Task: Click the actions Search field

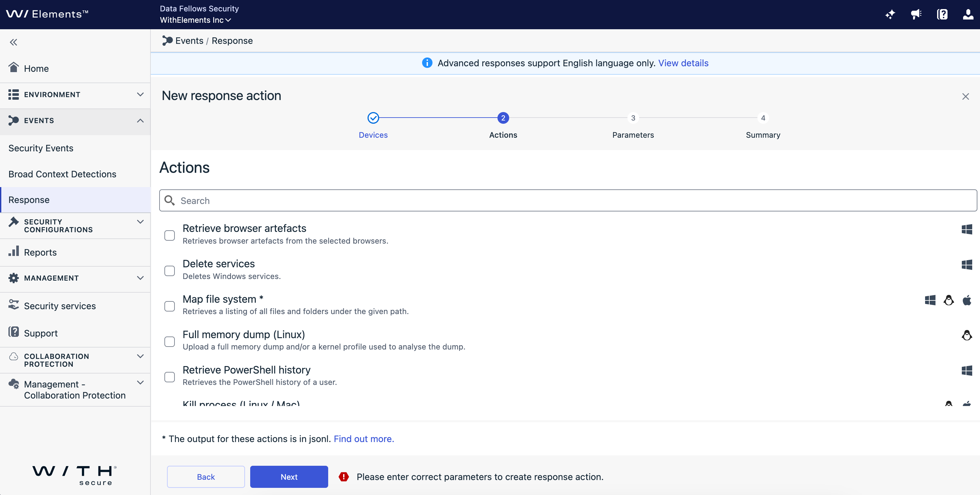Action: (x=567, y=200)
